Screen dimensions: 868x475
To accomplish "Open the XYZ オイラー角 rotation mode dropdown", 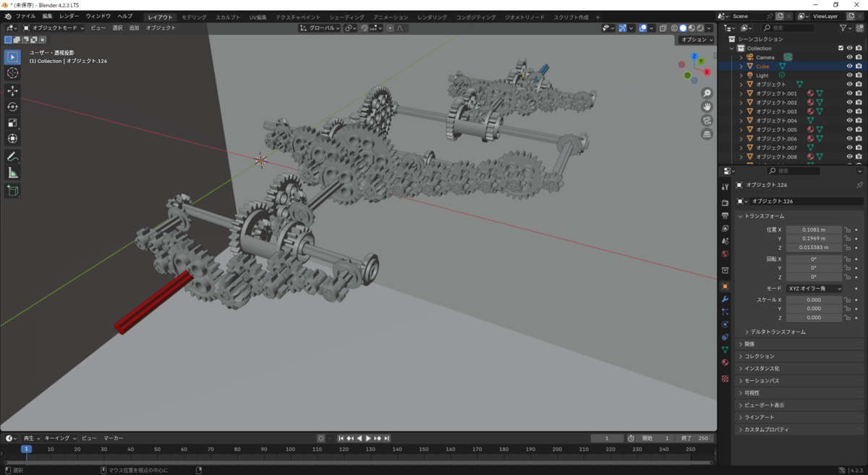I will point(814,288).
